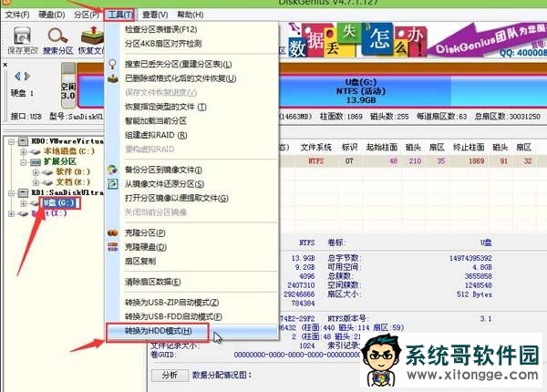Screen dimensions: 547x392
Task: Choose 打开分区镜像以便提取文件
Action: pyautogui.click(x=177, y=198)
